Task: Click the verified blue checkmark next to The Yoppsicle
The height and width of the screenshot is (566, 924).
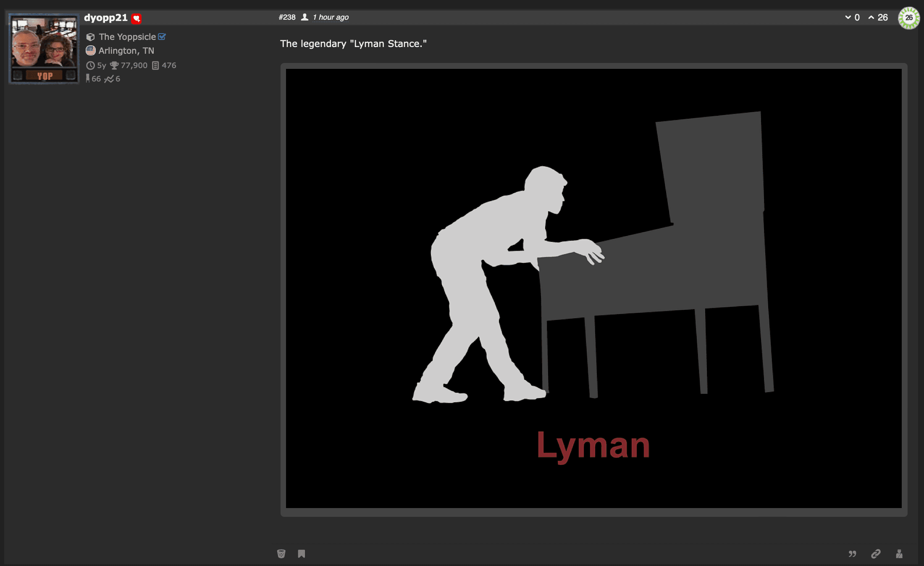Action: point(163,37)
